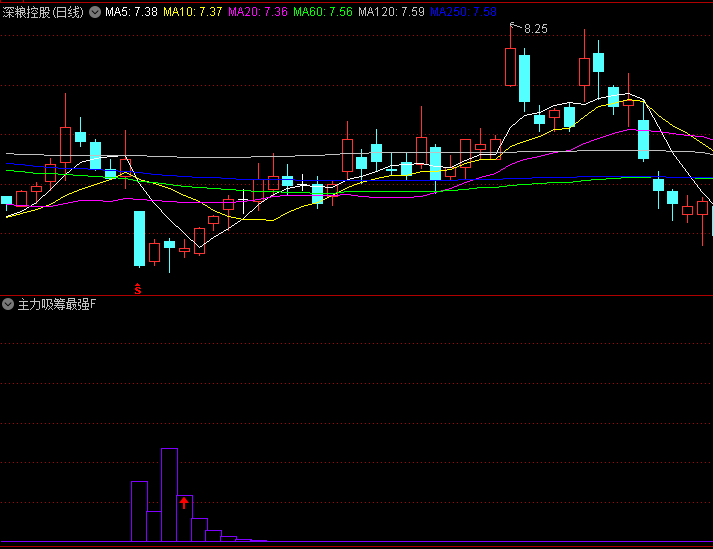Click the red S signal marker
This screenshot has width=713, height=549.
click(139, 289)
